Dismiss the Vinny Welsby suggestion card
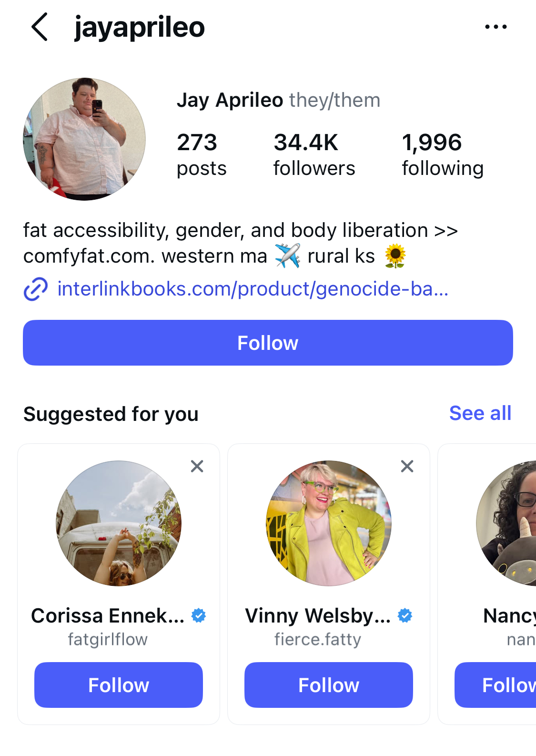Screen dimensions: 536x756 click(x=407, y=466)
